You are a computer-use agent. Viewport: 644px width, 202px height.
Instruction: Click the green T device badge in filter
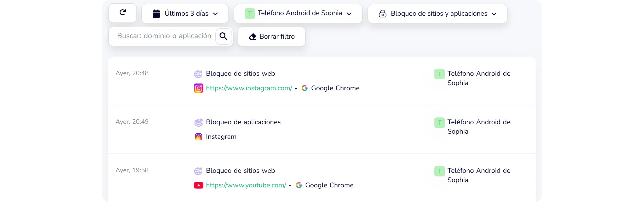coord(250,14)
